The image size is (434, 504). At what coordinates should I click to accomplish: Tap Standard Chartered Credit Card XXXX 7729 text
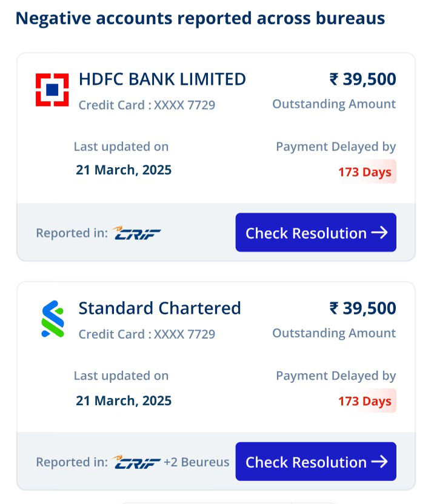click(x=147, y=334)
